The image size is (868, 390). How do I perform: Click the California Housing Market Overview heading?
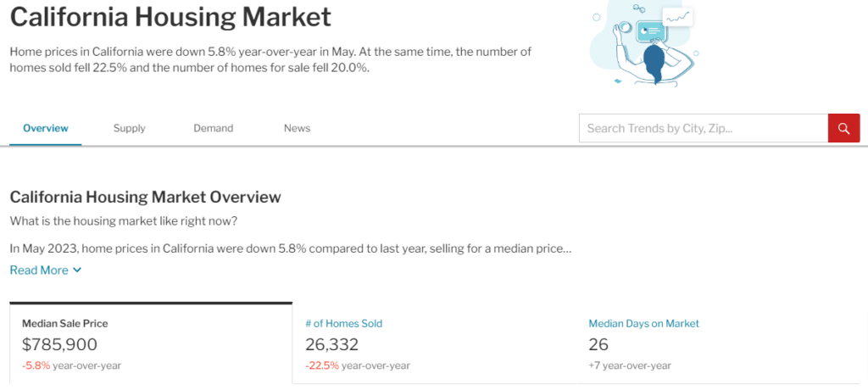(x=145, y=197)
